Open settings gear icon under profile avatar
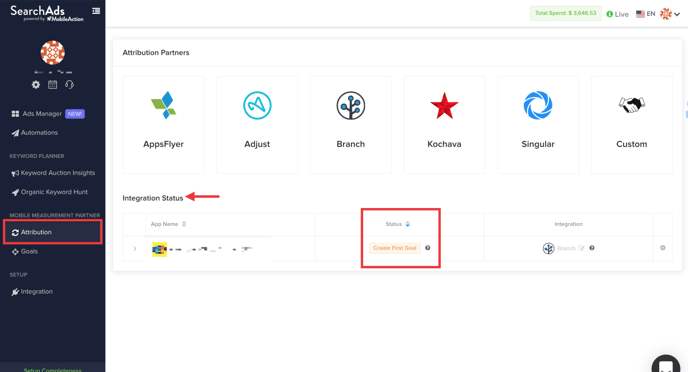The width and height of the screenshot is (688, 372). tap(36, 85)
